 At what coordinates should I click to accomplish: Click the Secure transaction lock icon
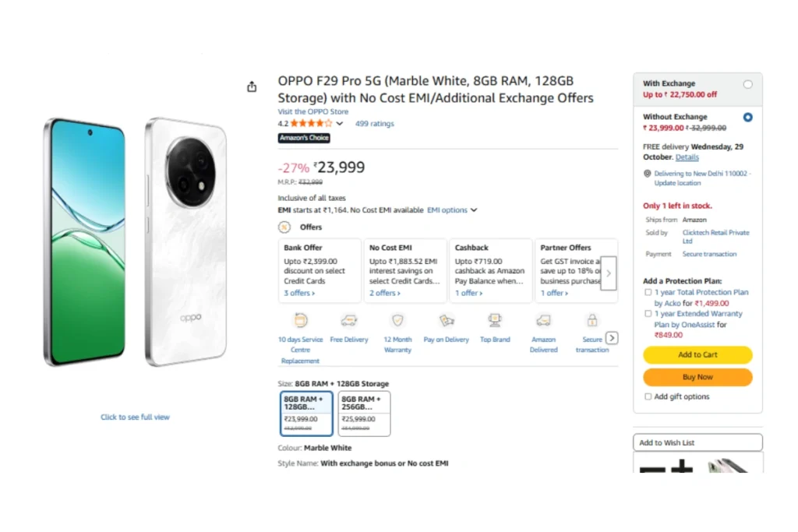pos(592,320)
